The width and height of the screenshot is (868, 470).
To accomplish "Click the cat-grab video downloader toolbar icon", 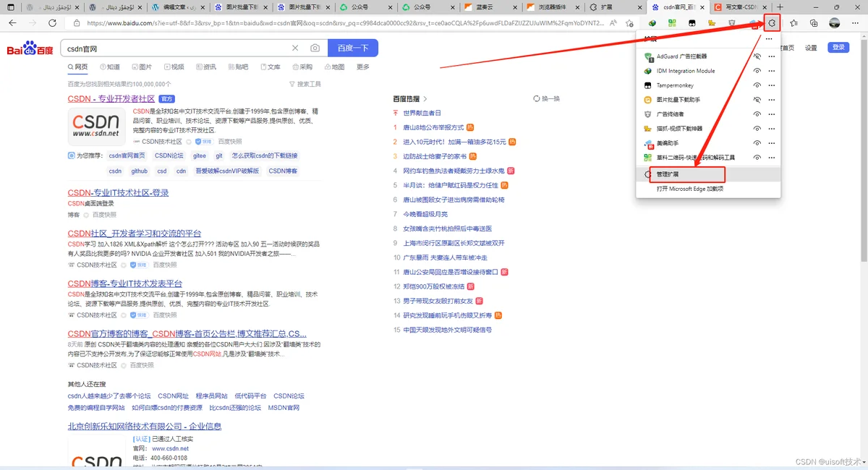I will pos(712,23).
